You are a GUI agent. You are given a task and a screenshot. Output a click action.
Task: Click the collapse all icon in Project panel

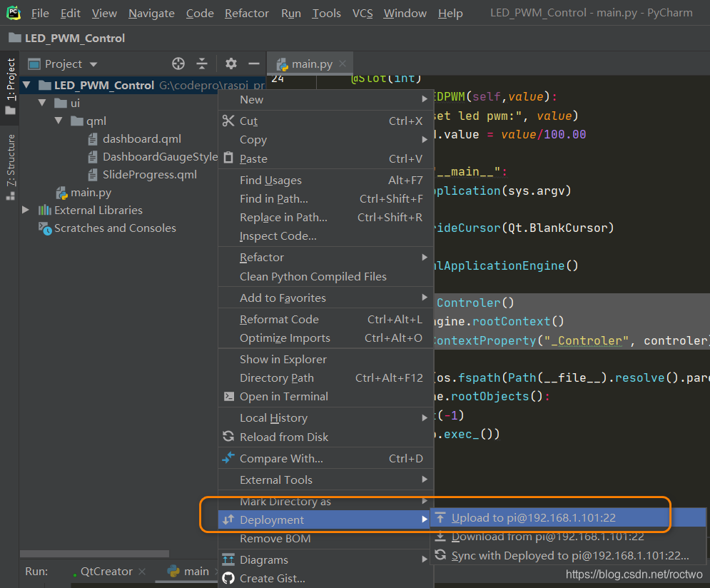coord(202,64)
